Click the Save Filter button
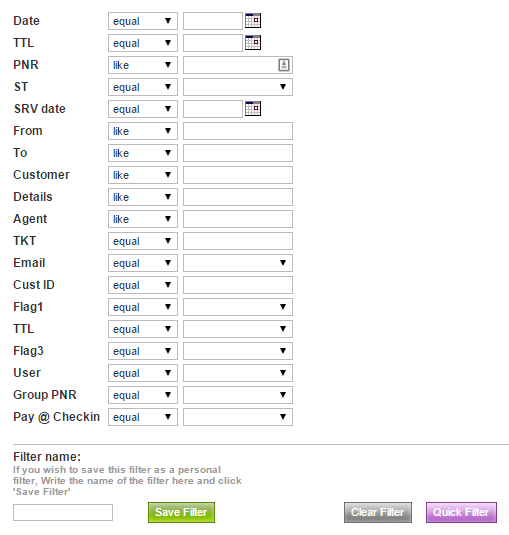 pos(181,512)
